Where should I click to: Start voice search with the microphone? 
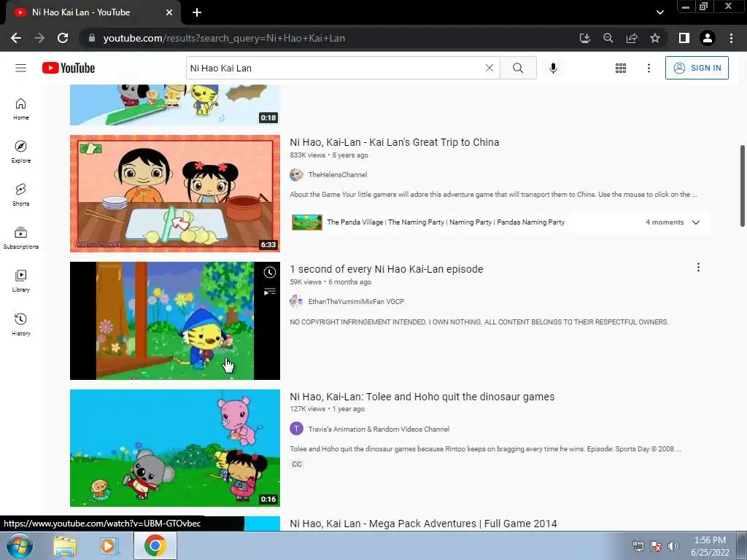553,68
